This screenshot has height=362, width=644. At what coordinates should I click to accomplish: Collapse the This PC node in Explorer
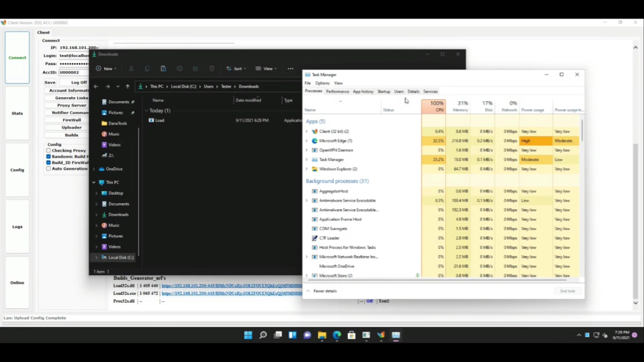94,183
